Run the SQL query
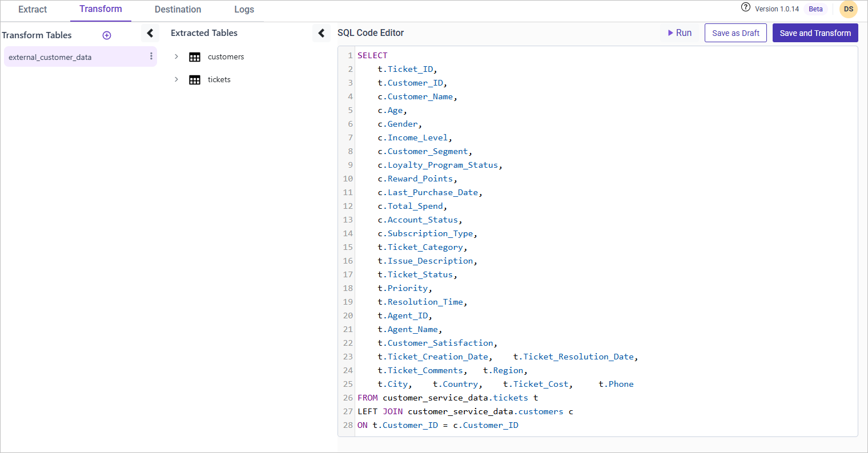The width and height of the screenshot is (868, 453). pos(680,33)
